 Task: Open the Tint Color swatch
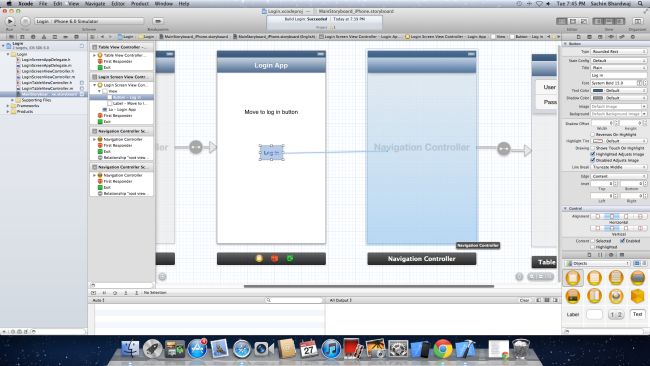pos(597,90)
